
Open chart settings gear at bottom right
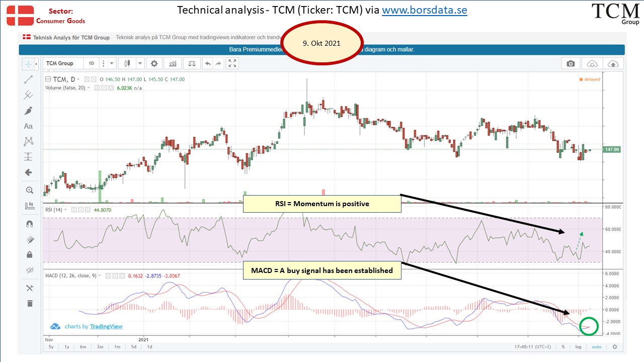point(614,346)
